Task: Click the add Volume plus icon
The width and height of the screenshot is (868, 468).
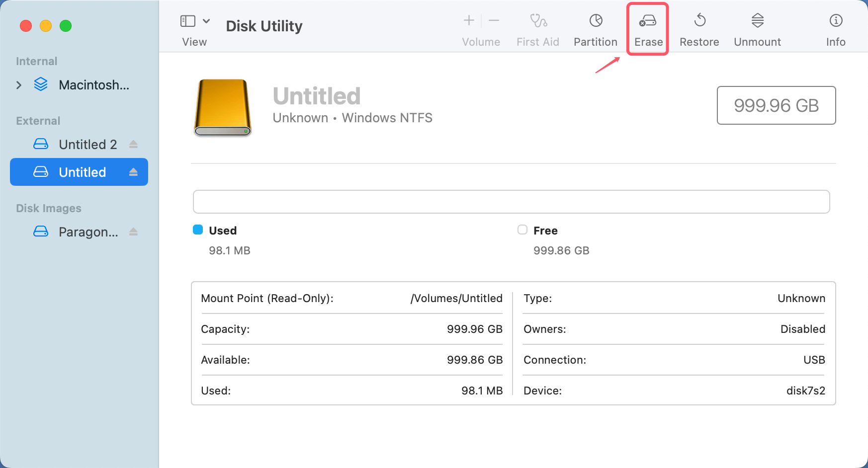Action: [468, 20]
